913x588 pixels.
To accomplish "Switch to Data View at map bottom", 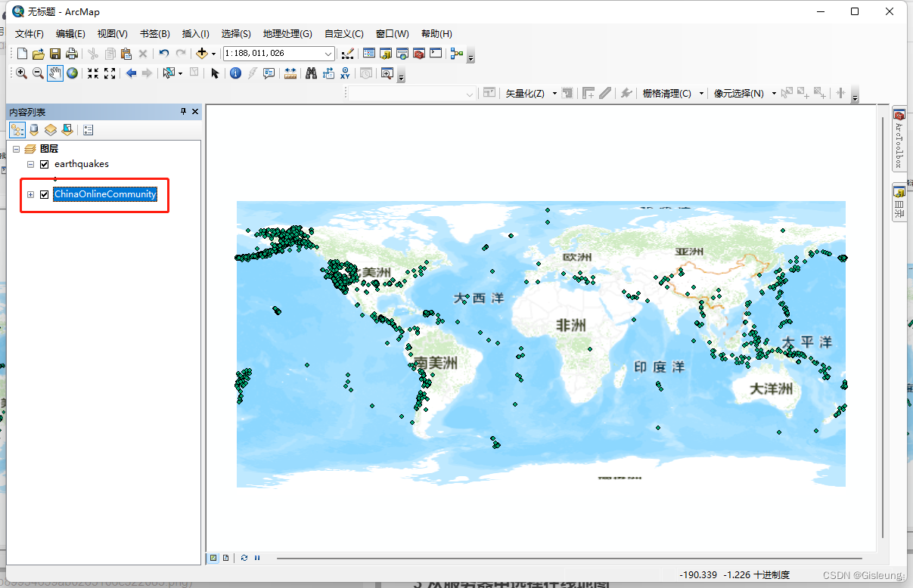I will [x=213, y=558].
